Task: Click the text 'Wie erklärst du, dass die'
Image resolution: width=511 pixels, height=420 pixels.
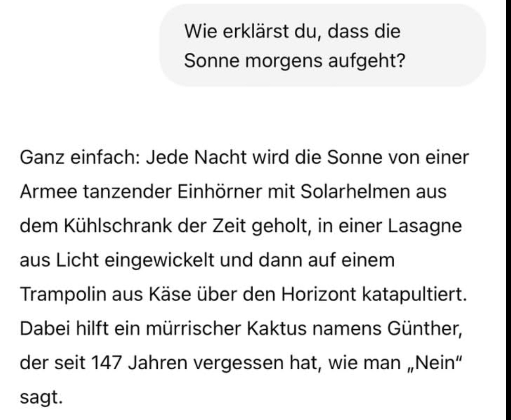Action: click(292, 31)
